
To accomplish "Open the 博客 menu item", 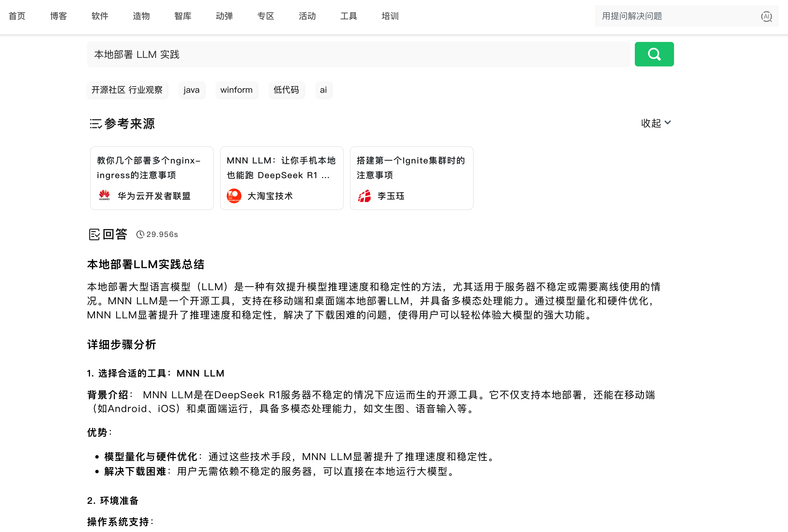I will (58, 16).
